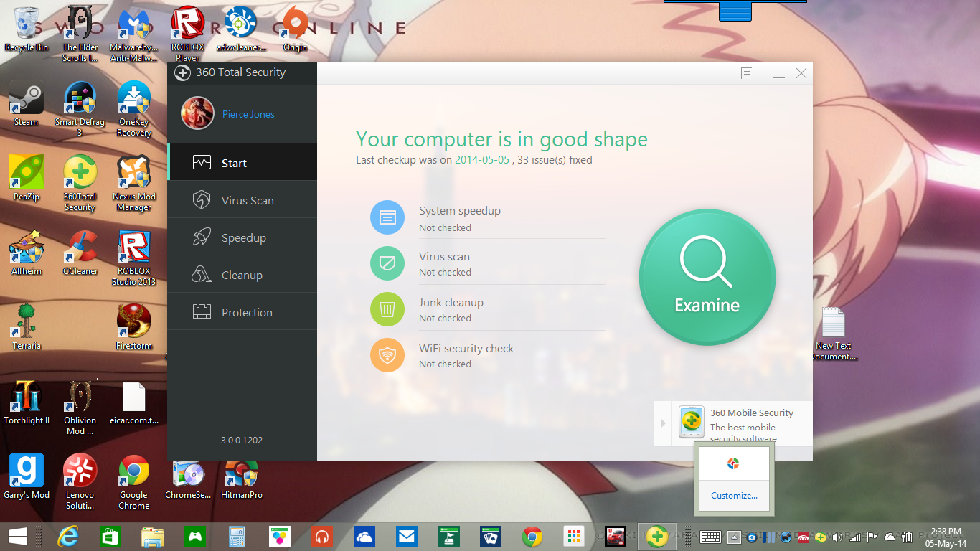Select the New Text Document desktop file

tap(833, 334)
